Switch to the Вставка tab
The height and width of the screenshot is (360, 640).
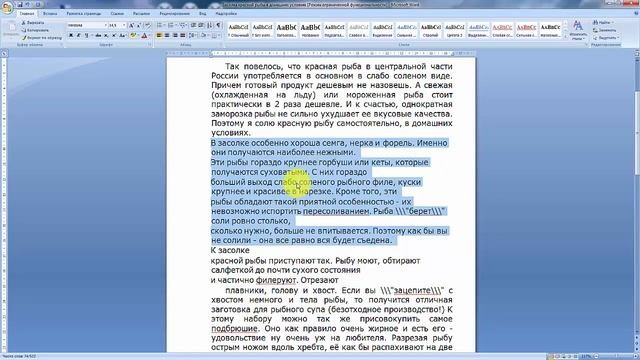point(50,13)
